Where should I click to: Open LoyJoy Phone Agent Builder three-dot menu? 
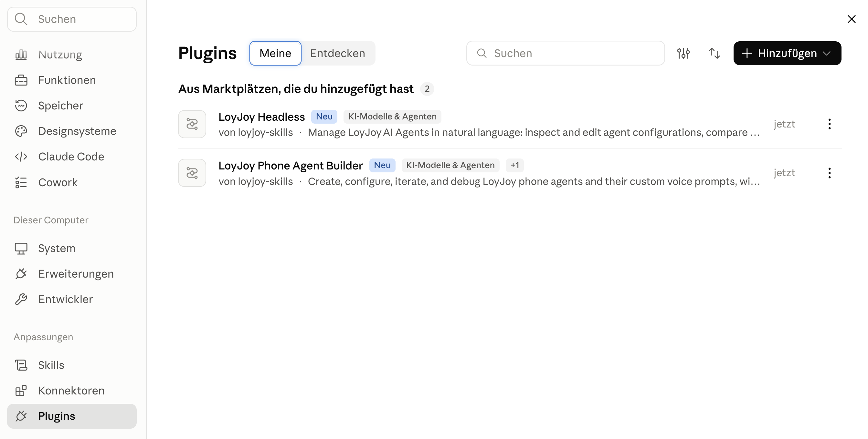(830, 173)
